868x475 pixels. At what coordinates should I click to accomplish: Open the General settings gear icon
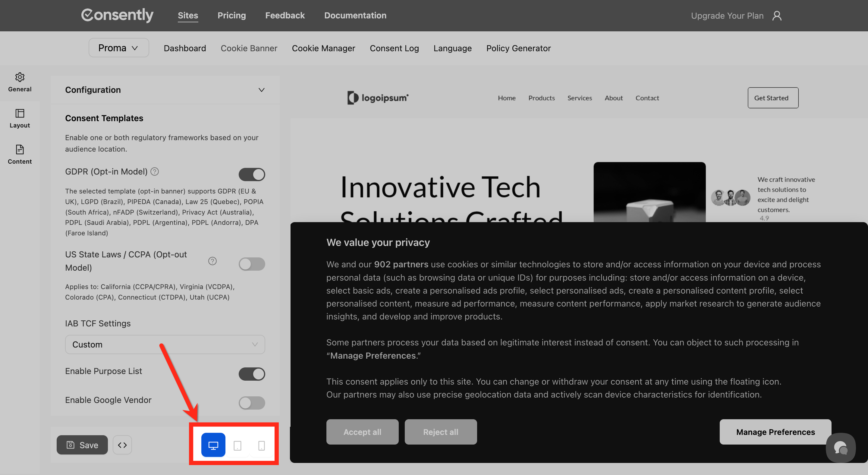20,77
